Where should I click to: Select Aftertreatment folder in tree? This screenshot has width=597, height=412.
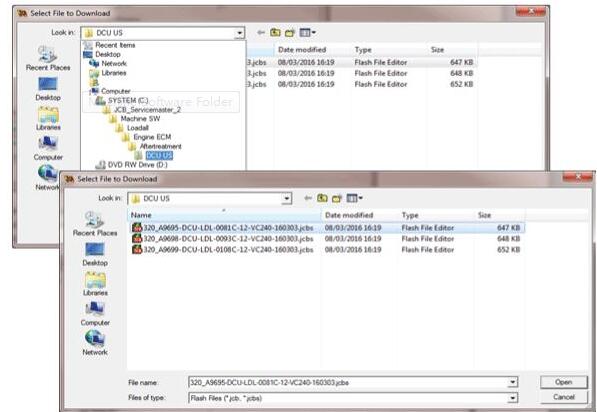tap(160, 146)
